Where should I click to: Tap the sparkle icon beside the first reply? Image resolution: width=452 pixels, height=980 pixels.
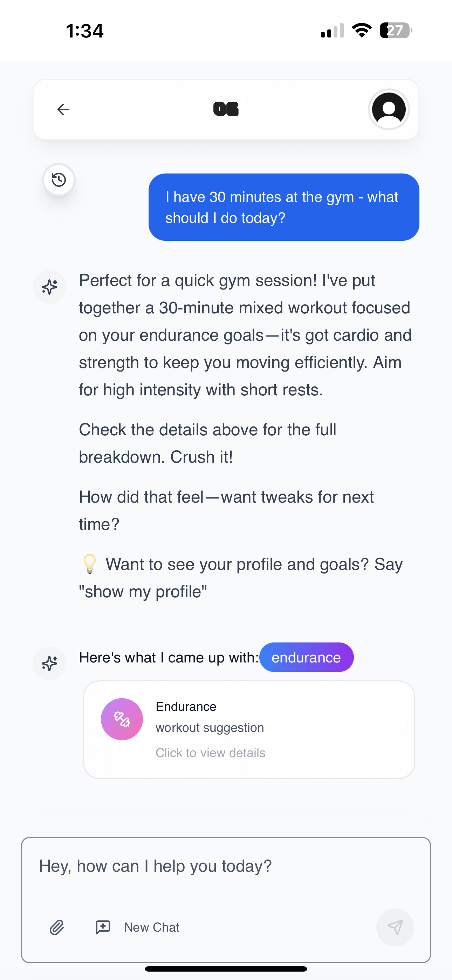[x=49, y=287]
